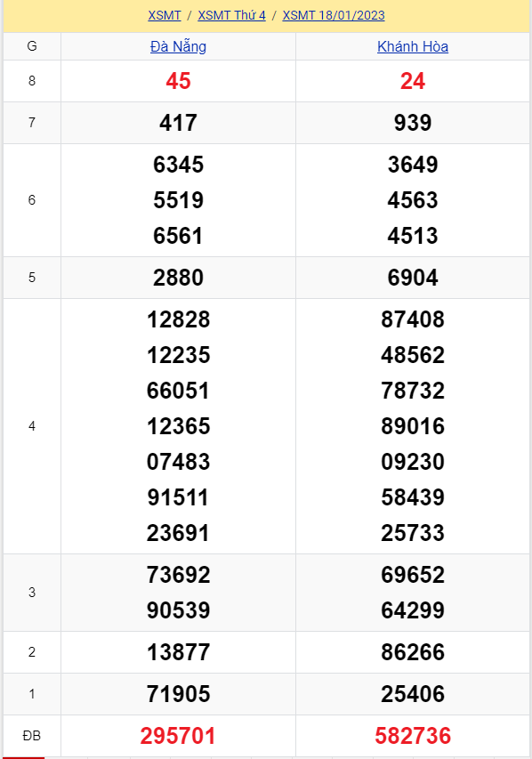Select Đà Nẵng special prize 295701
Screen dimensions: 532x759
click(x=178, y=736)
